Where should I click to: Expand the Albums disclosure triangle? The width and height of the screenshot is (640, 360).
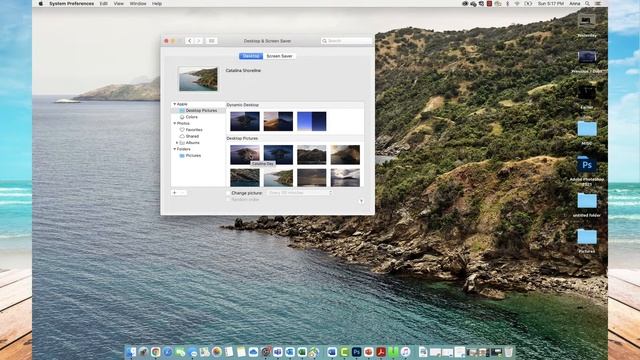coord(177,143)
